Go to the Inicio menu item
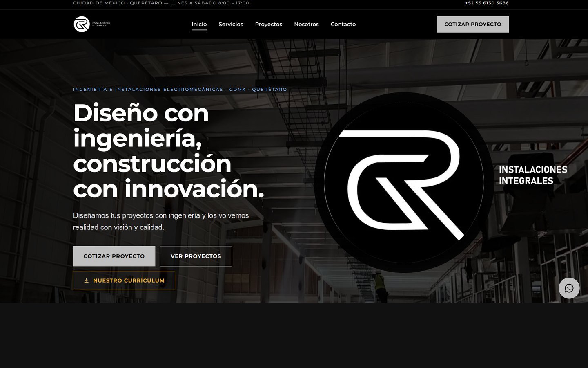Image resolution: width=588 pixels, height=368 pixels. 199,24
